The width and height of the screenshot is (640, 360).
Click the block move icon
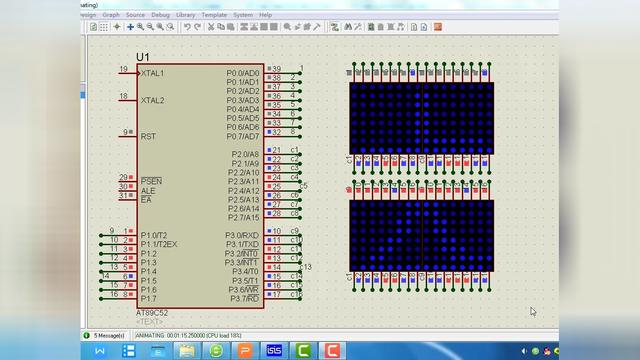pos(254,27)
